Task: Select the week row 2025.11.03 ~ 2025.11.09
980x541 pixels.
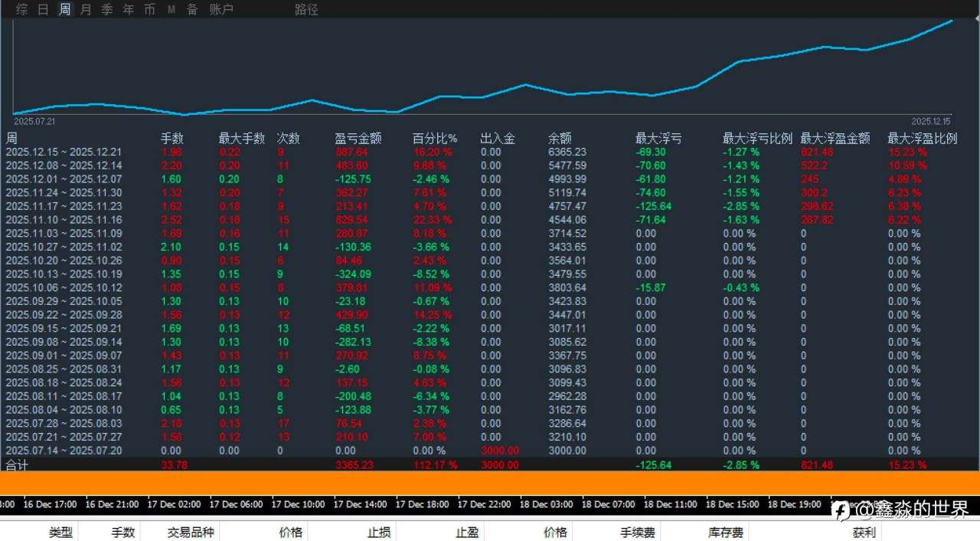Action: 490,234
